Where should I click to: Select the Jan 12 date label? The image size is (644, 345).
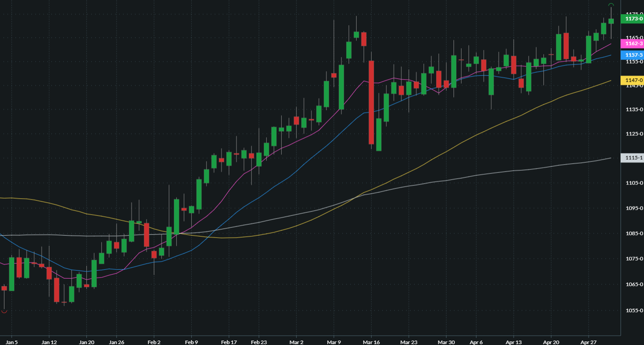tap(49, 341)
